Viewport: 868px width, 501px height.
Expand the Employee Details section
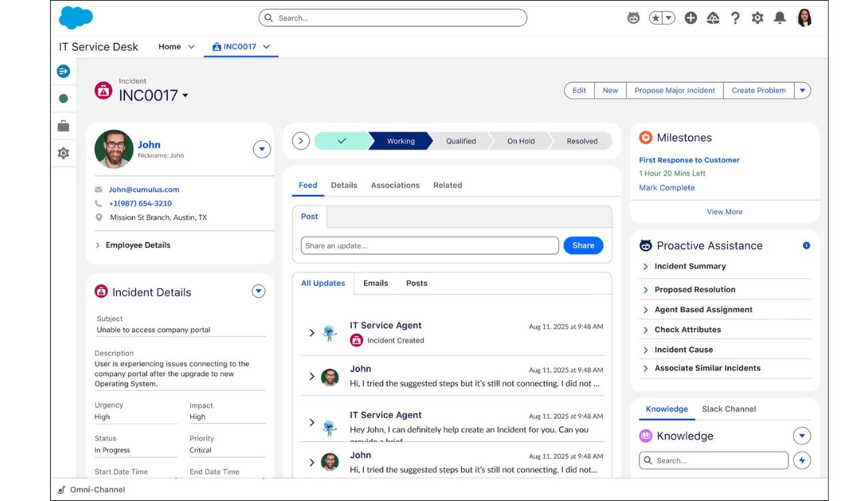coord(138,245)
